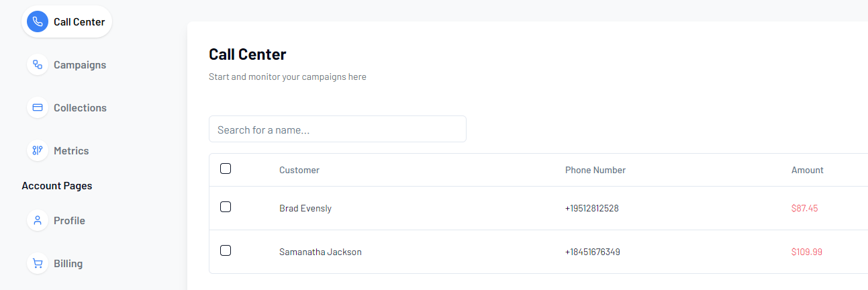
Task: Focus the 'Search for a name' field
Action: tap(337, 130)
